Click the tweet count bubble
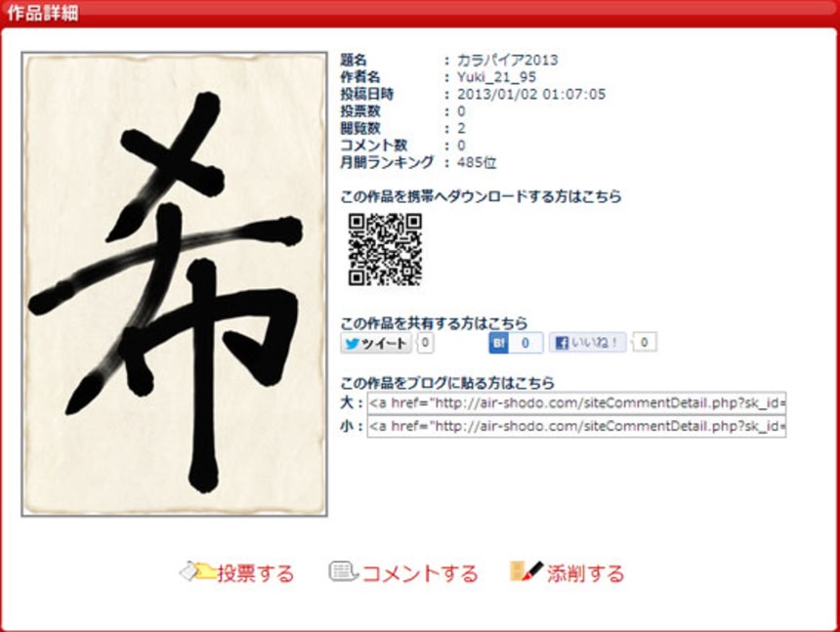This screenshot has width=840, height=632. (x=425, y=343)
